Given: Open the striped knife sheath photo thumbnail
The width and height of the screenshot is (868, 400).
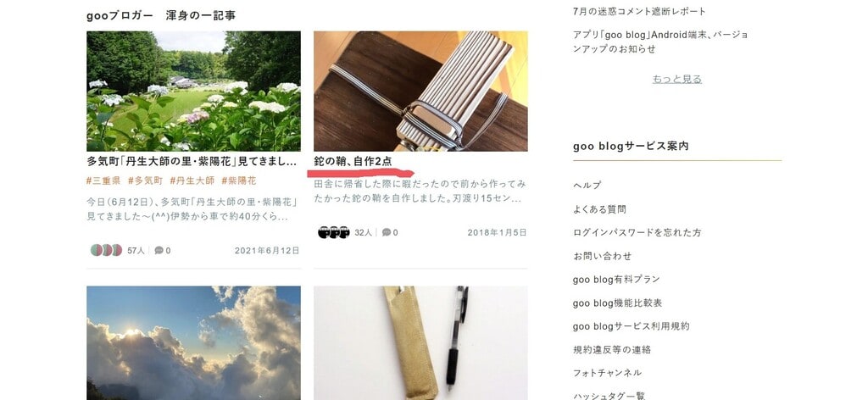Looking at the screenshot, I should (x=420, y=91).
